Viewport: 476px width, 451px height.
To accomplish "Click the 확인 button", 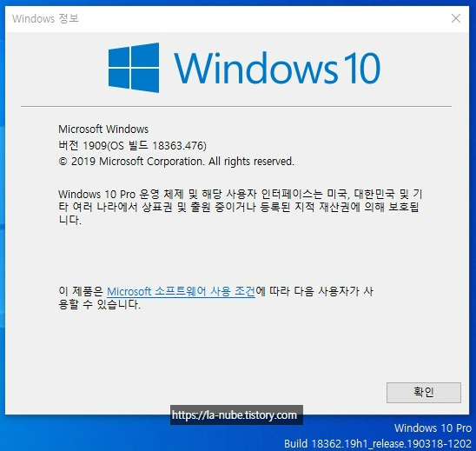I will [424, 393].
